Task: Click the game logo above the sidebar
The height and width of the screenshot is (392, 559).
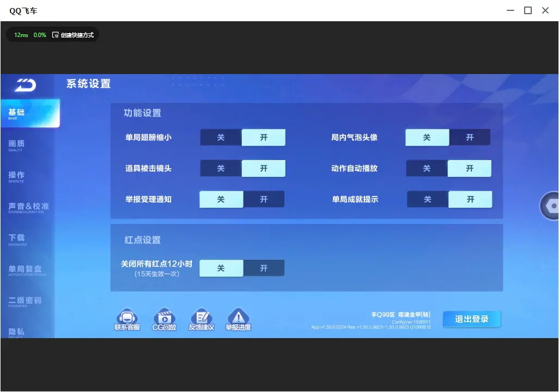Action: [25, 85]
